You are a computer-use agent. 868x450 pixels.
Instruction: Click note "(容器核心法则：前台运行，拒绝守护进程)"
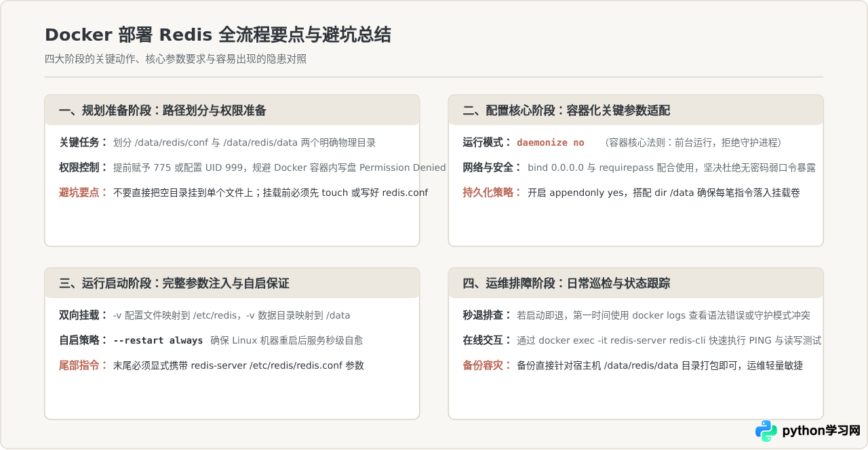pyautogui.click(x=692, y=142)
